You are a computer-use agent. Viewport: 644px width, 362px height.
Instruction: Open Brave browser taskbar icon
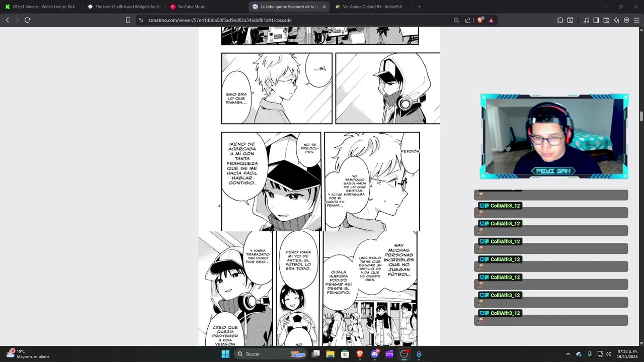click(360, 354)
